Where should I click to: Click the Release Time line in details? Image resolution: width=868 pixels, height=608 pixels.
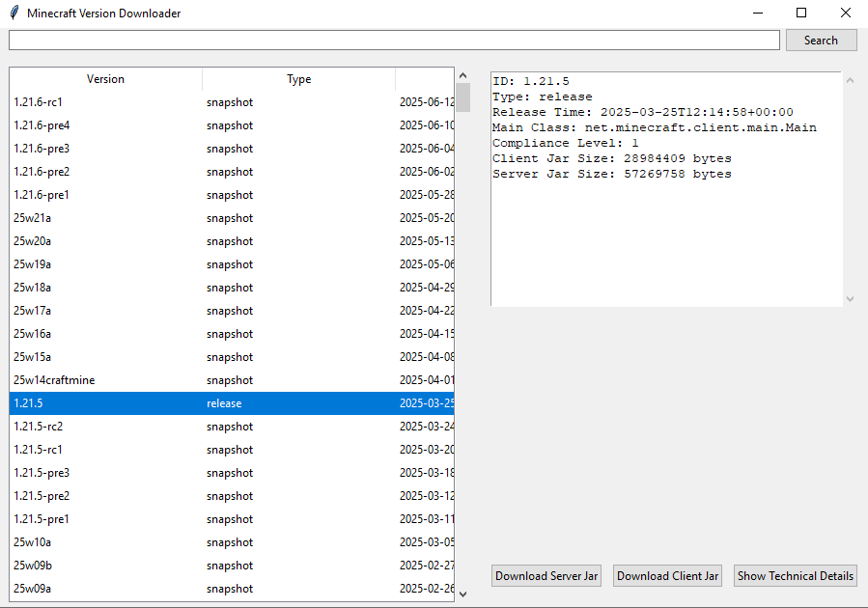643,112
